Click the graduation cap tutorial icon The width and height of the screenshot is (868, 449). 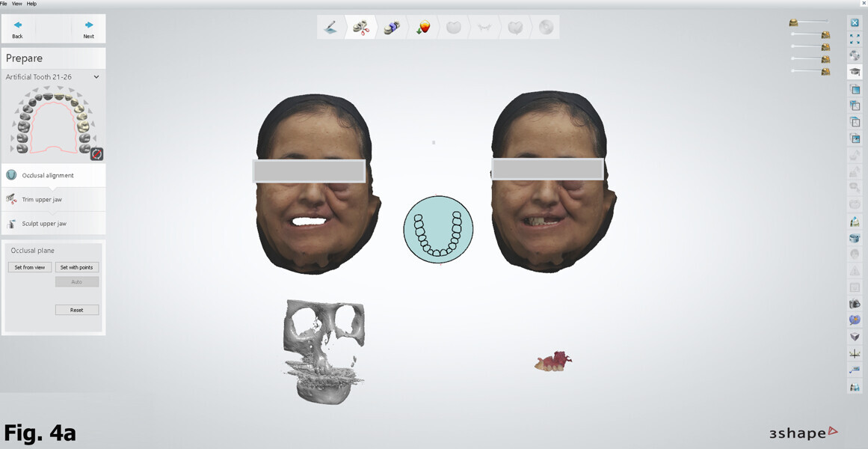(855, 72)
